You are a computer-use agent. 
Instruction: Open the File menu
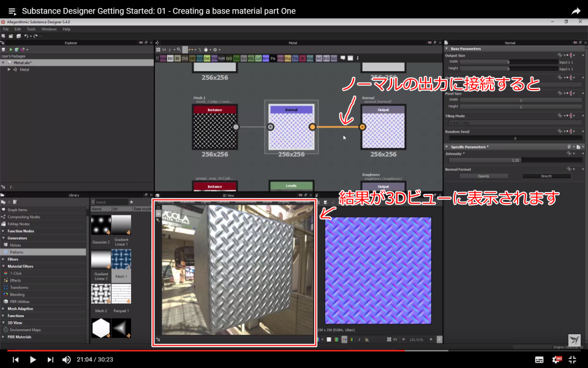[x=6, y=29]
